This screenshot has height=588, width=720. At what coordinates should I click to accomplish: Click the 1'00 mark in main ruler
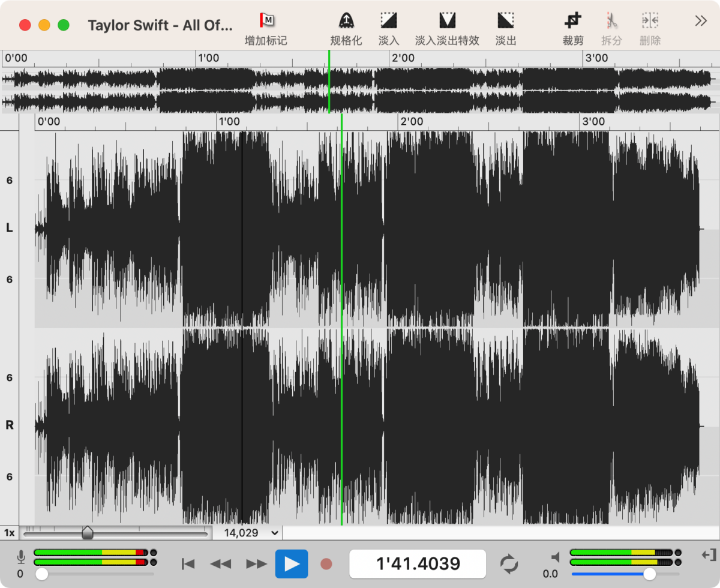click(x=229, y=122)
